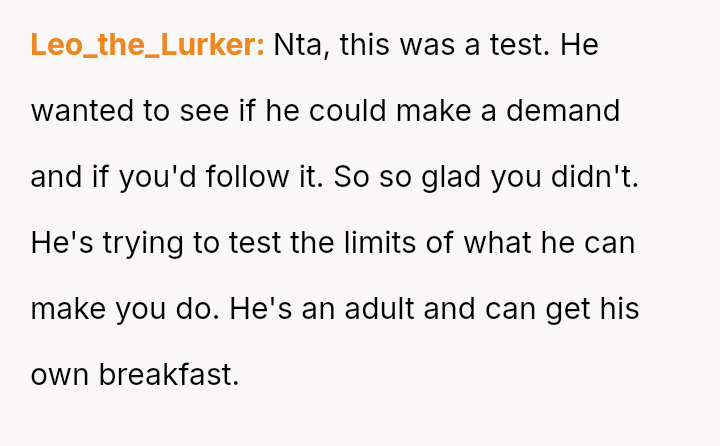Image resolution: width=720 pixels, height=446 pixels.
Task: Click the word "this" after Nta
Action: (365, 45)
